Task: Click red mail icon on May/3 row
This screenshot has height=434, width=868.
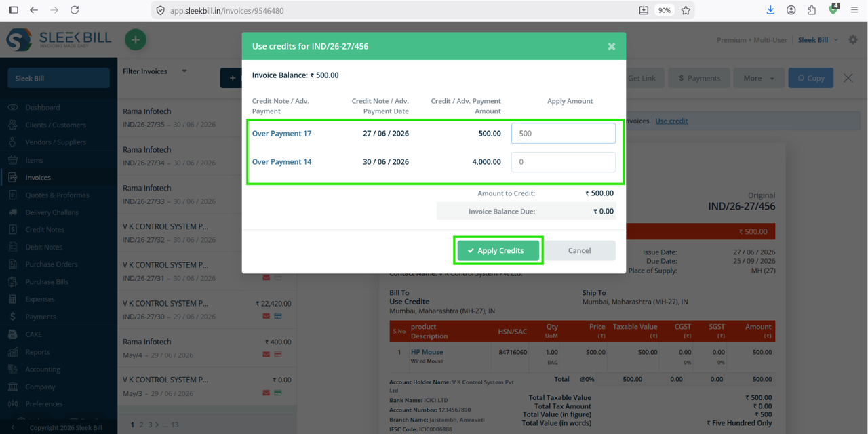Action: (267, 393)
